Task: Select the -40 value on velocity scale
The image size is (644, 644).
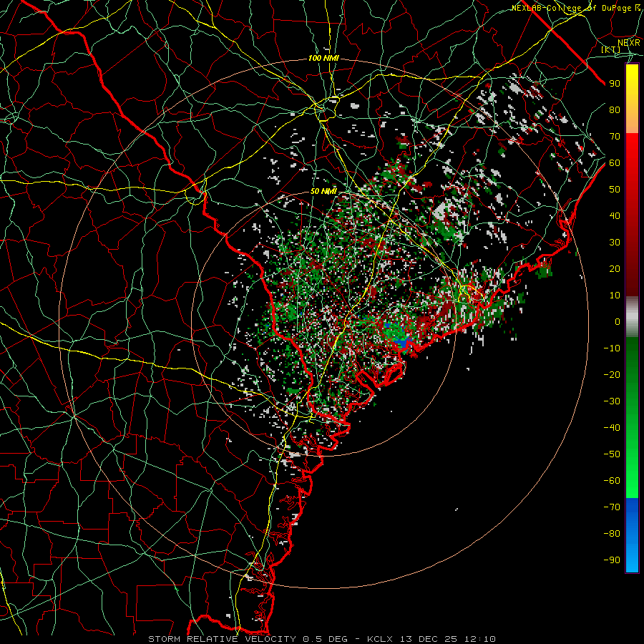Action: pos(612,428)
